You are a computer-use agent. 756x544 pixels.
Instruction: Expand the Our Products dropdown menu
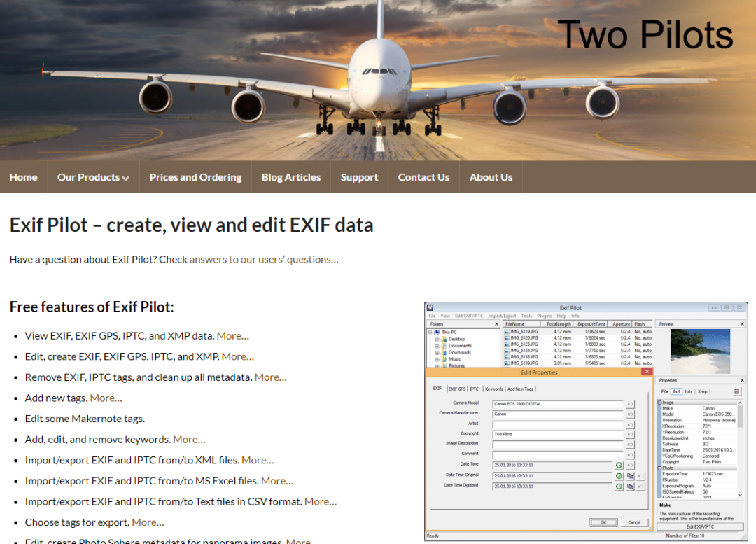[94, 177]
